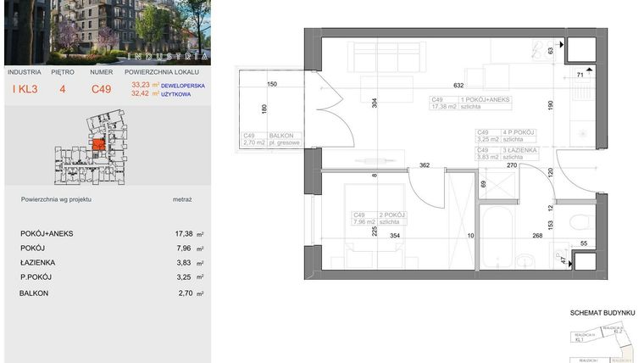The height and width of the screenshot is (363, 644).
Task: Click the '268' bathroom width dimension
Action: pyautogui.click(x=537, y=236)
